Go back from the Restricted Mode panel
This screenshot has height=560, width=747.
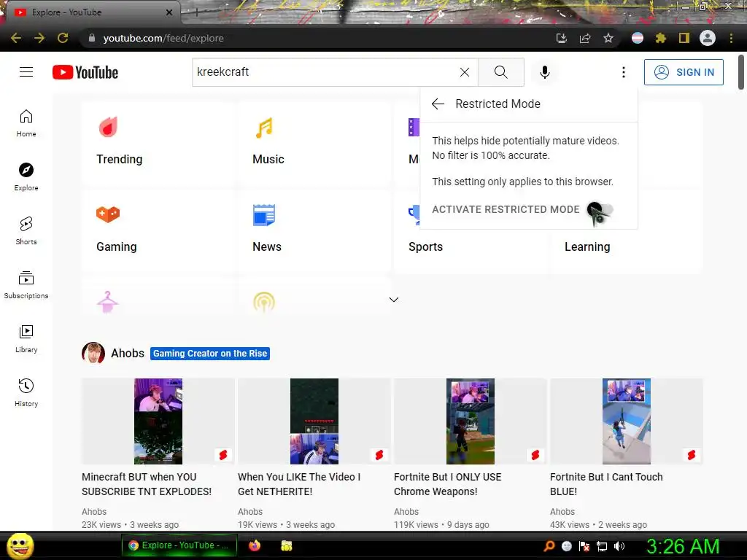[x=438, y=104]
